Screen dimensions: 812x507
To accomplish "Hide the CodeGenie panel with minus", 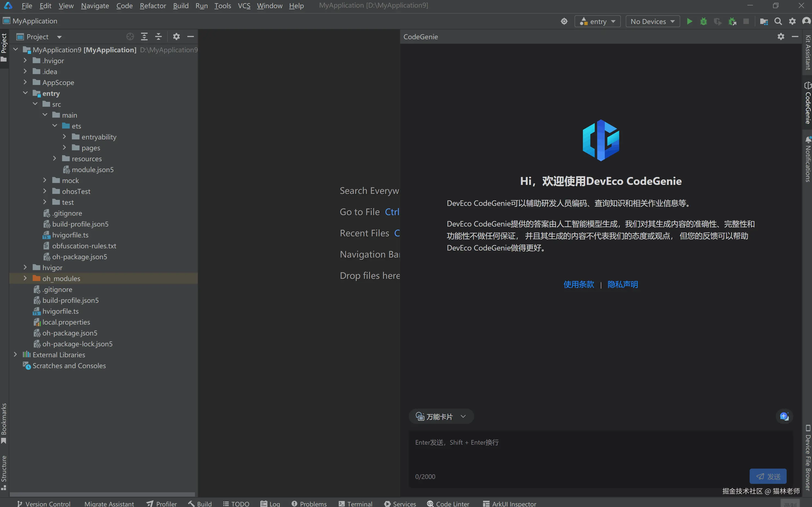I will click(795, 36).
